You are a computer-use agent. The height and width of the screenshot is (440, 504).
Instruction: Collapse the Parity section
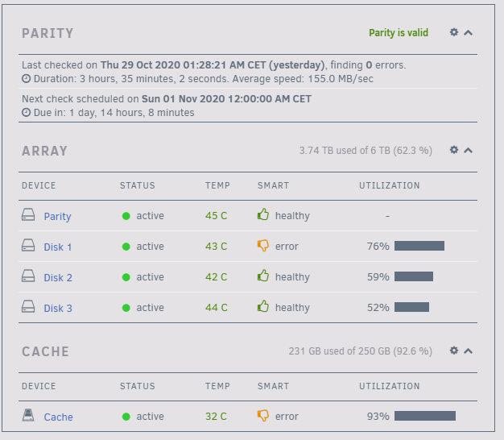point(469,32)
